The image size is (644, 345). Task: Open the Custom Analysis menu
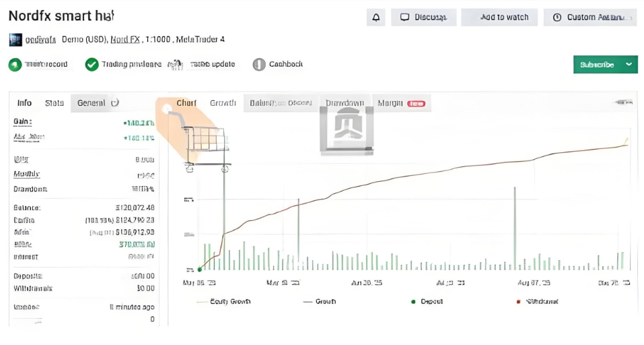pos(591,18)
